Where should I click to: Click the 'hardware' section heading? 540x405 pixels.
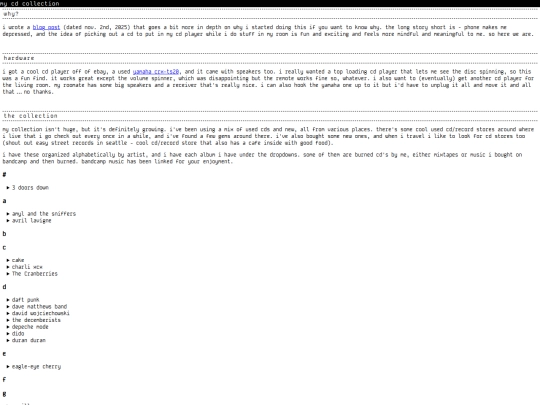tap(19, 58)
